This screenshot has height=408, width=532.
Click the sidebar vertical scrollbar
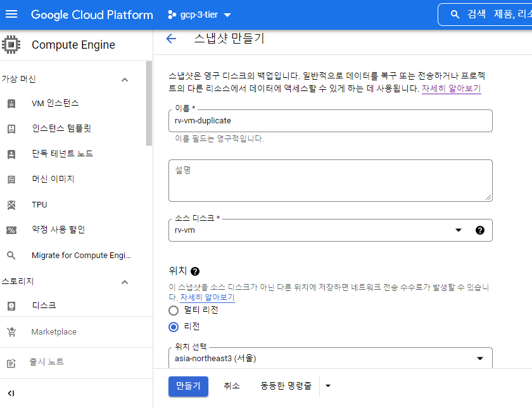pos(149,103)
